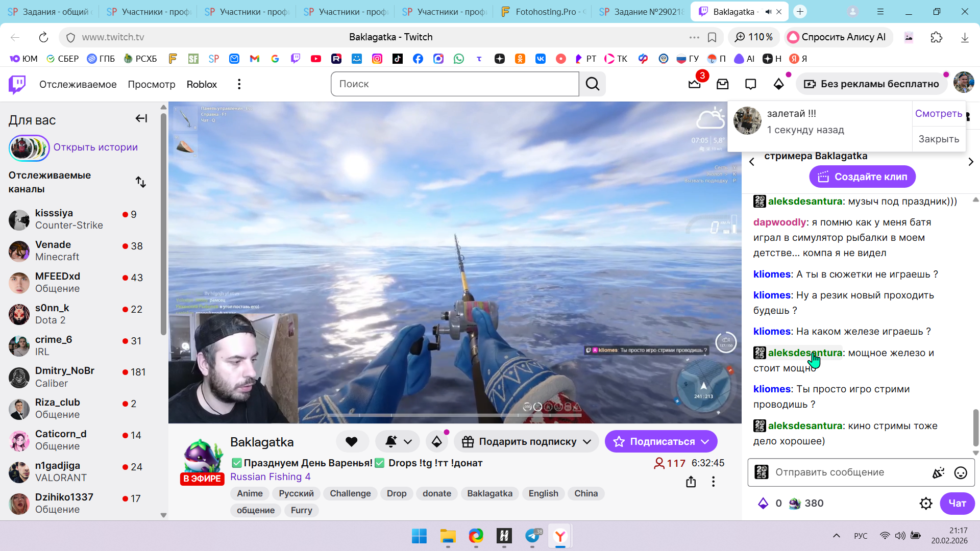Viewport: 980px width, 551px height.
Task: Click the Twitch logo home icon
Action: [x=17, y=84]
